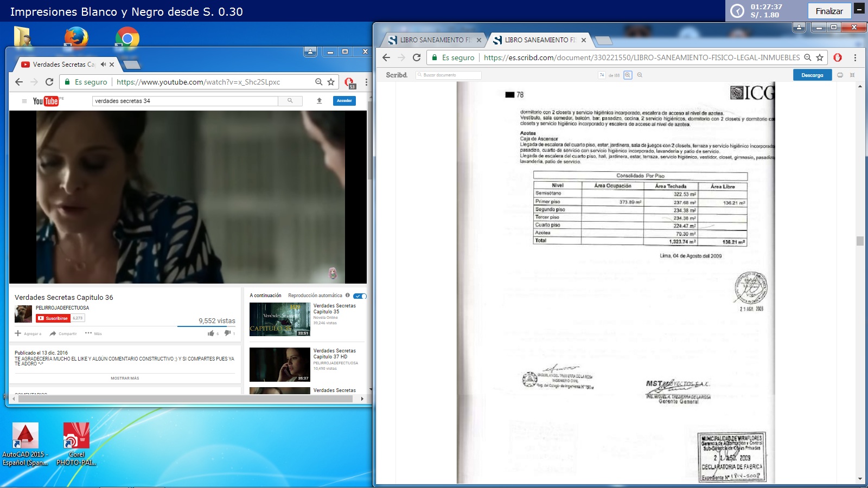Click the blue Descarga button
This screenshot has width=868, height=488.
[812, 75]
